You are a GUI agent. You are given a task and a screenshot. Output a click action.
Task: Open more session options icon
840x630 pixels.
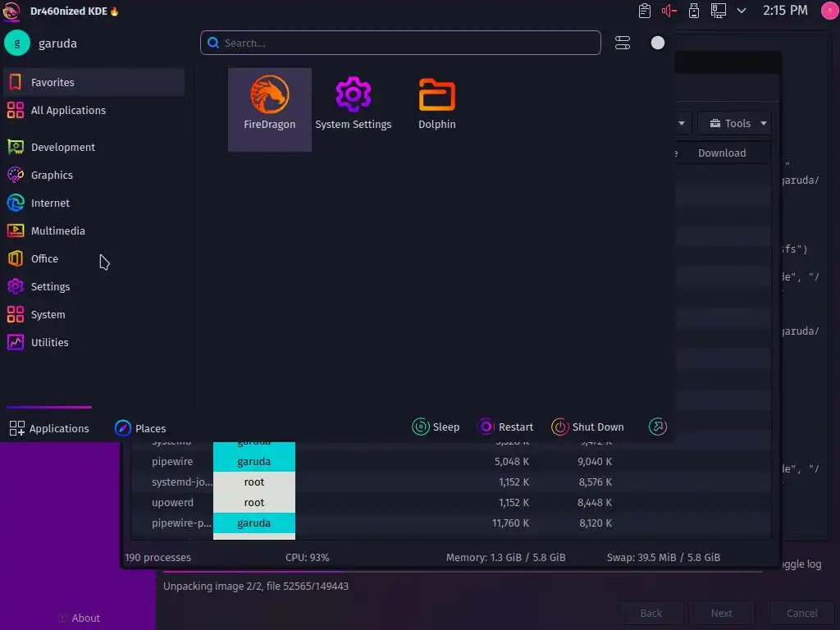click(x=657, y=427)
